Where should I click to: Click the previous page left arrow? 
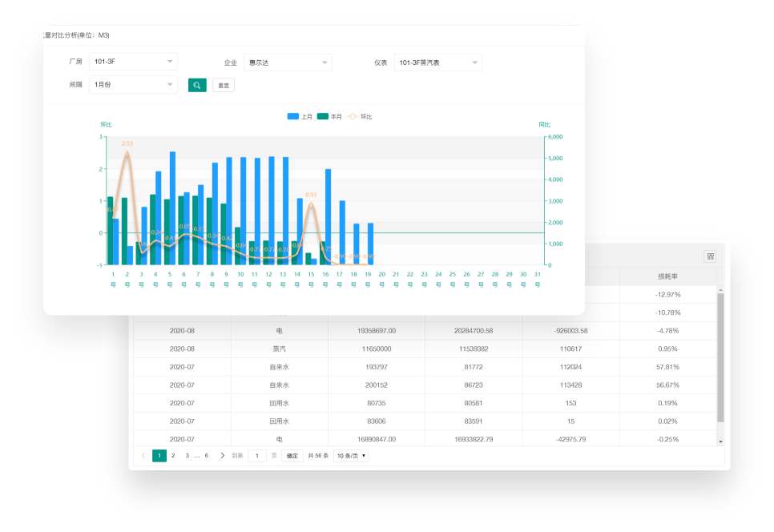143,456
